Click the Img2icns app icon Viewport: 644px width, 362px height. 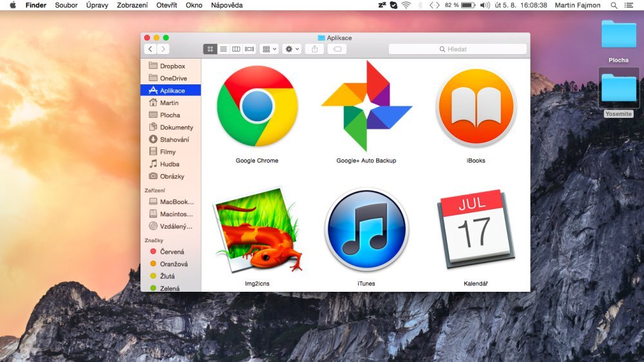258,230
